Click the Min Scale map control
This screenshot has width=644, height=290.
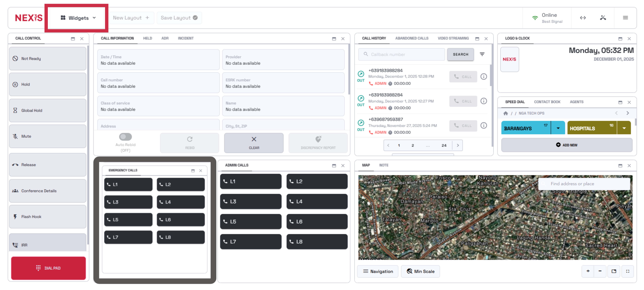tap(421, 271)
